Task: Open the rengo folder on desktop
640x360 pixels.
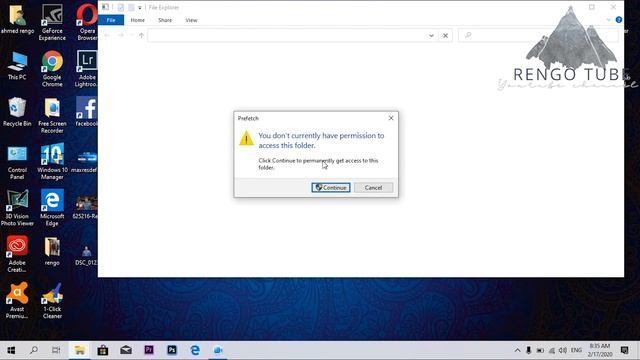Action: 52,251
